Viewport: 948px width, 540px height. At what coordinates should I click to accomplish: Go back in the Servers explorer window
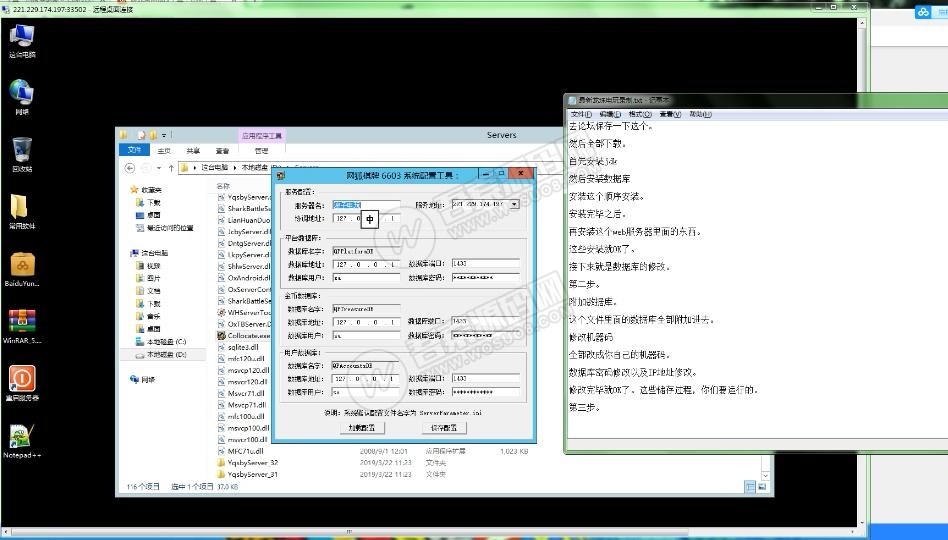[x=129, y=168]
